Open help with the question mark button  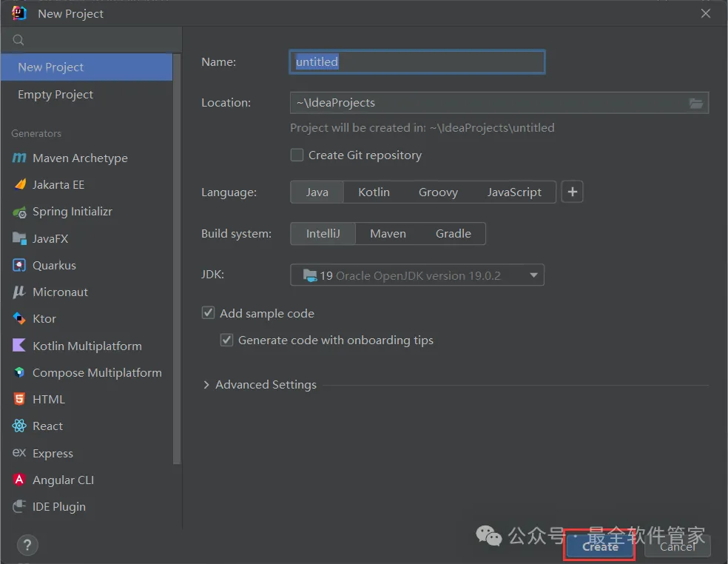click(x=27, y=545)
